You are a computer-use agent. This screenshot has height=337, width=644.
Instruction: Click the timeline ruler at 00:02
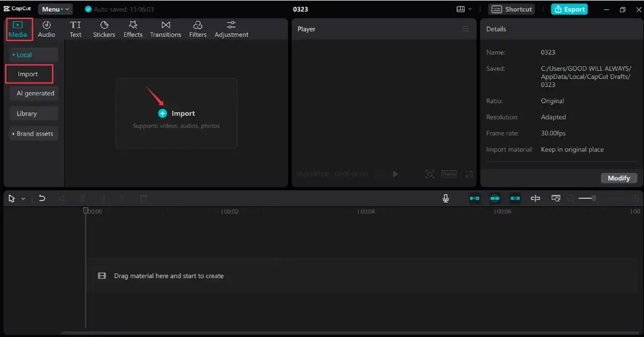(x=231, y=211)
